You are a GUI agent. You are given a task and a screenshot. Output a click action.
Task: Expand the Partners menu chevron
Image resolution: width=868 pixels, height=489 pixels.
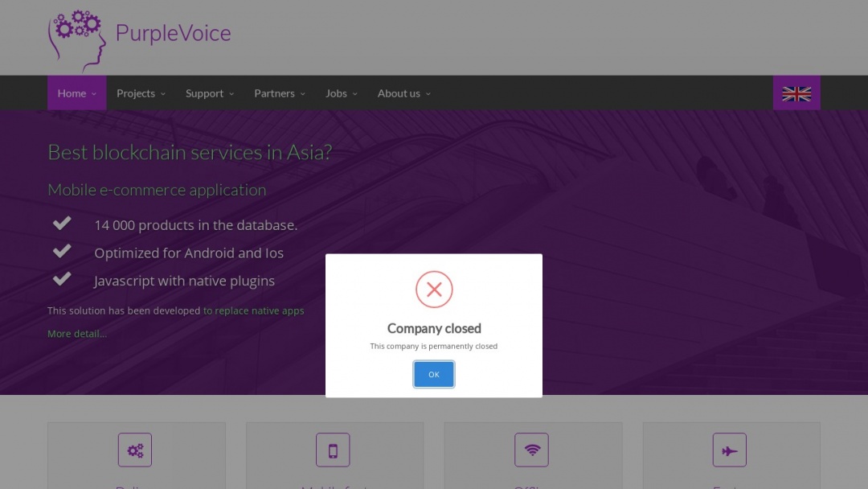tap(305, 93)
